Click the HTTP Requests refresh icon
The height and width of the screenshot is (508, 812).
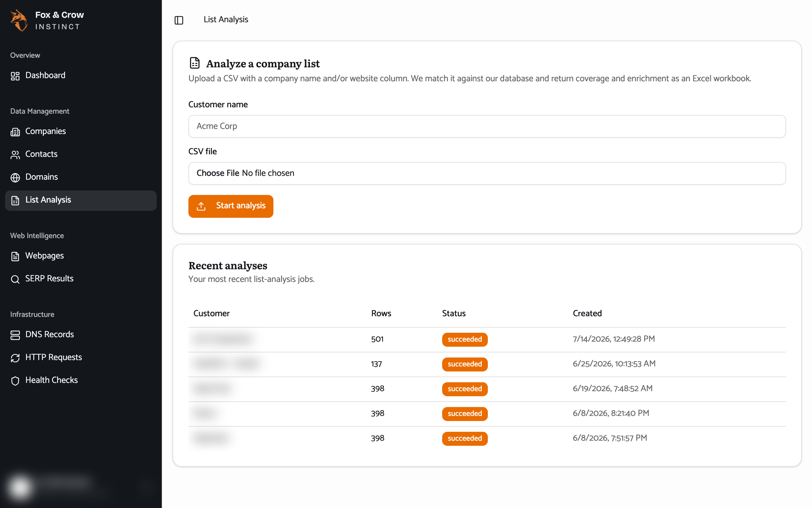[15, 358]
